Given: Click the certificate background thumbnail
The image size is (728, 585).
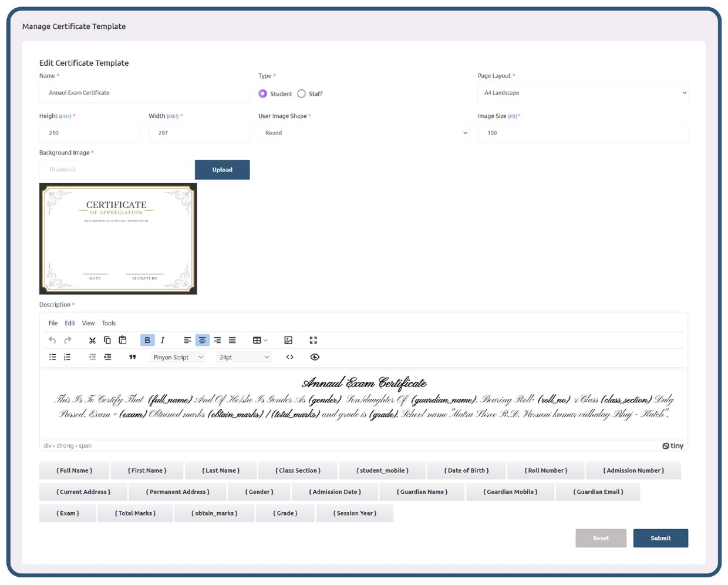Looking at the screenshot, I should point(118,238).
